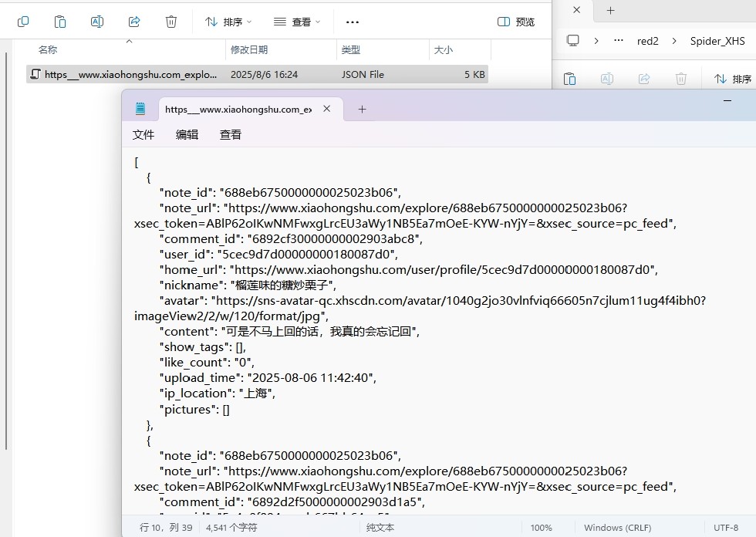Click the like_count line
The height and width of the screenshot is (537, 756).
click(x=207, y=363)
